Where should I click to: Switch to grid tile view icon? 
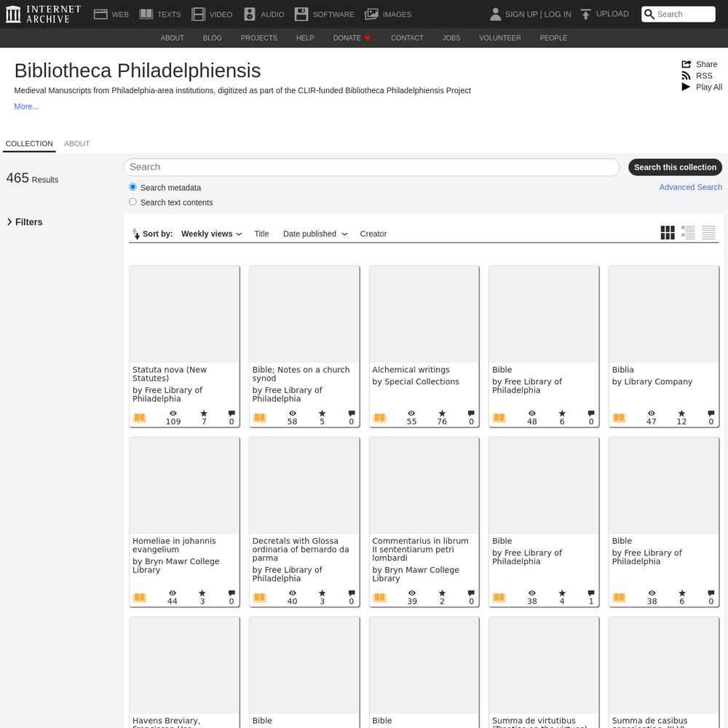pyautogui.click(x=668, y=233)
